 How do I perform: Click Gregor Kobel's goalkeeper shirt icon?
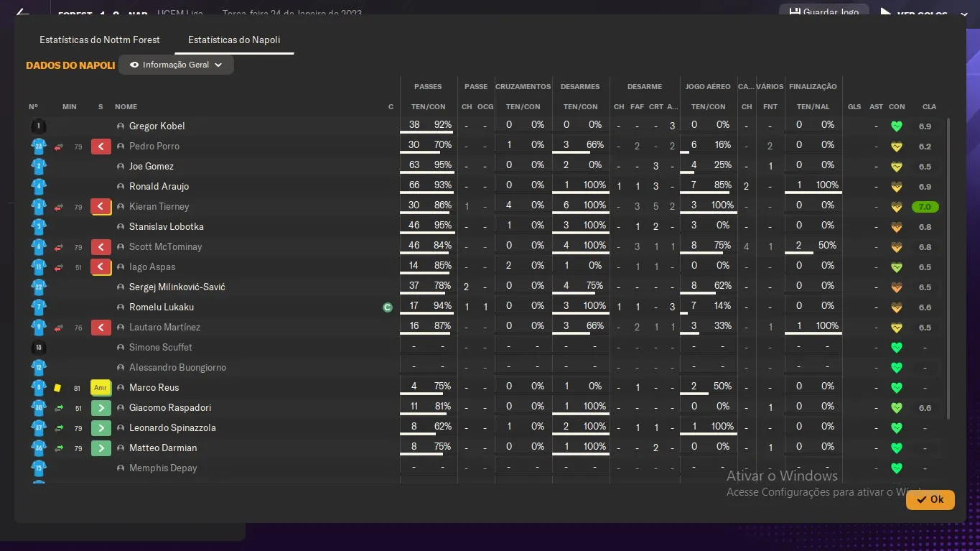(x=39, y=126)
